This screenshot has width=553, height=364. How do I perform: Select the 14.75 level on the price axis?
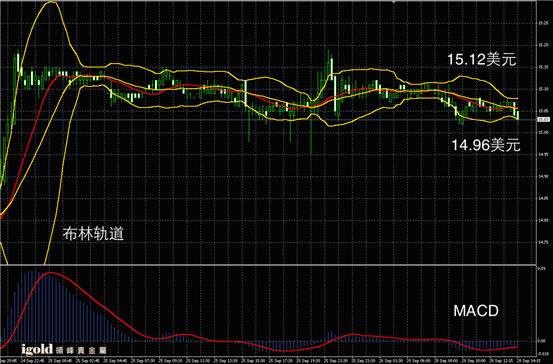[x=542, y=242]
